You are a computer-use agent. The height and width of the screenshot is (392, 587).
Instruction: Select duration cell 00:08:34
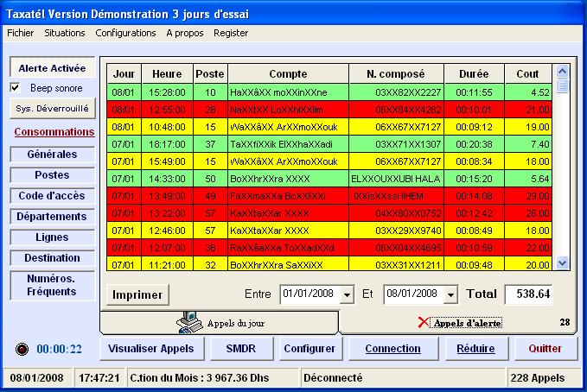pos(475,161)
